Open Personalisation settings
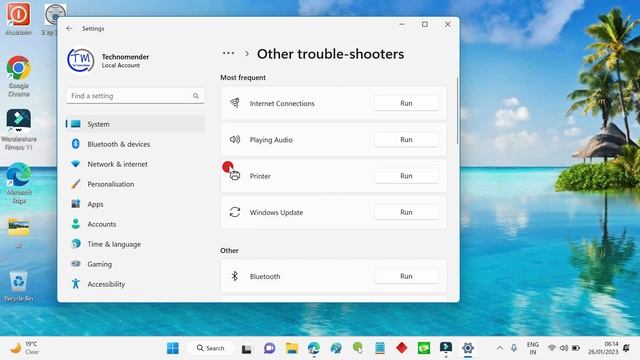This screenshot has width=640, height=360. (x=135, y=184)
